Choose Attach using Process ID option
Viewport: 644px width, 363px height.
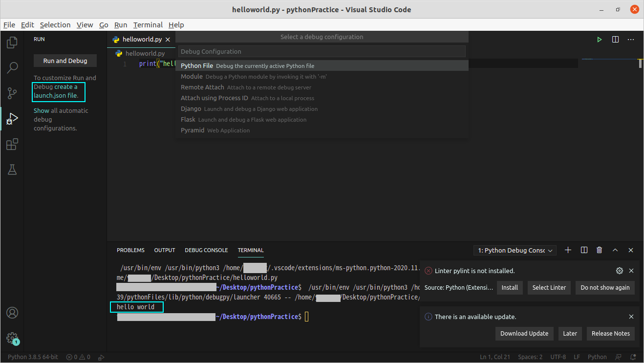point(322,98)
